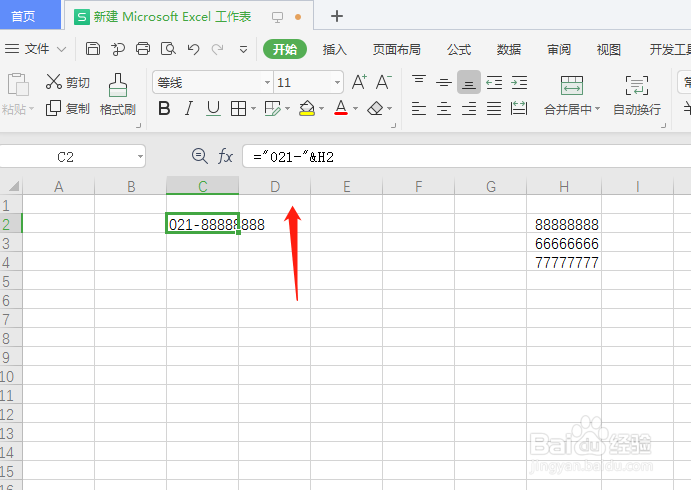Increase indent icon

click(519, 82)
